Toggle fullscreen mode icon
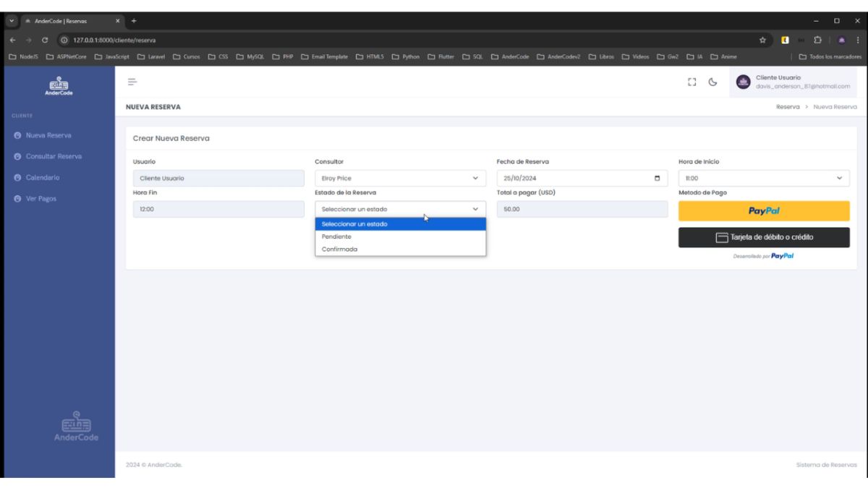Viewport: 868px width, 488px height. (x=692, y=82)
